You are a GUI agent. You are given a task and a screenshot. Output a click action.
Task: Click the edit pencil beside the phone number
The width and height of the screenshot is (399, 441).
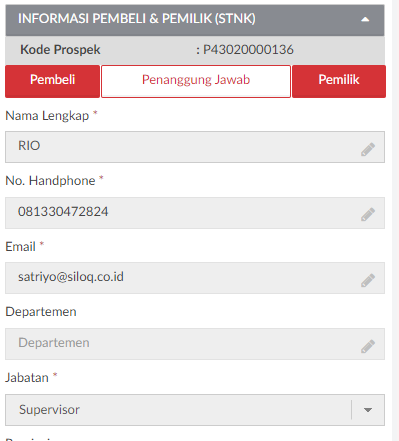click(368, 214)
